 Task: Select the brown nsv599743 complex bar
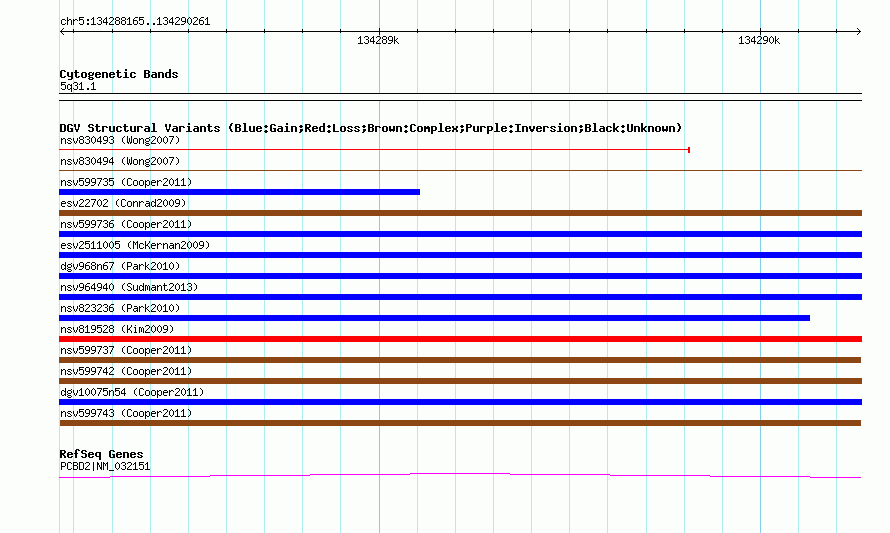460,423
